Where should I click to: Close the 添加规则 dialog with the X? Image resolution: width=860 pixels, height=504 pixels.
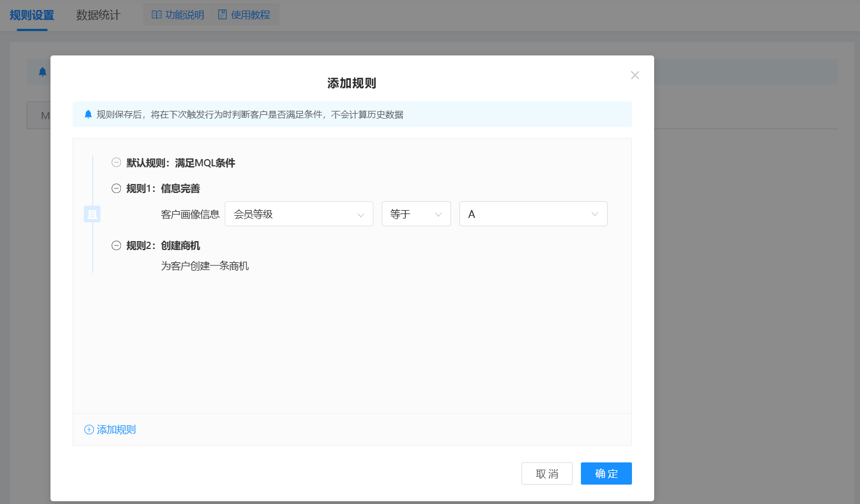click(x=635, y=75)
